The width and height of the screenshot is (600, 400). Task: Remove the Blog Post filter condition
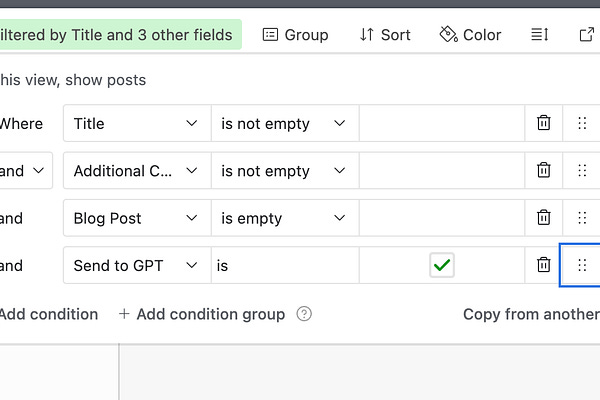tap(543, 217)
